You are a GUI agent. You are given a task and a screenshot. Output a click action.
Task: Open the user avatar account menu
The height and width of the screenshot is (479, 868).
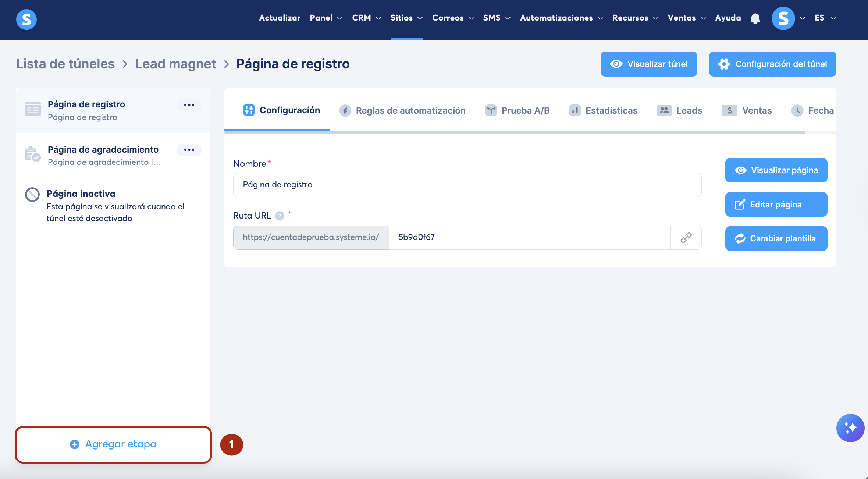click(783, 18)
